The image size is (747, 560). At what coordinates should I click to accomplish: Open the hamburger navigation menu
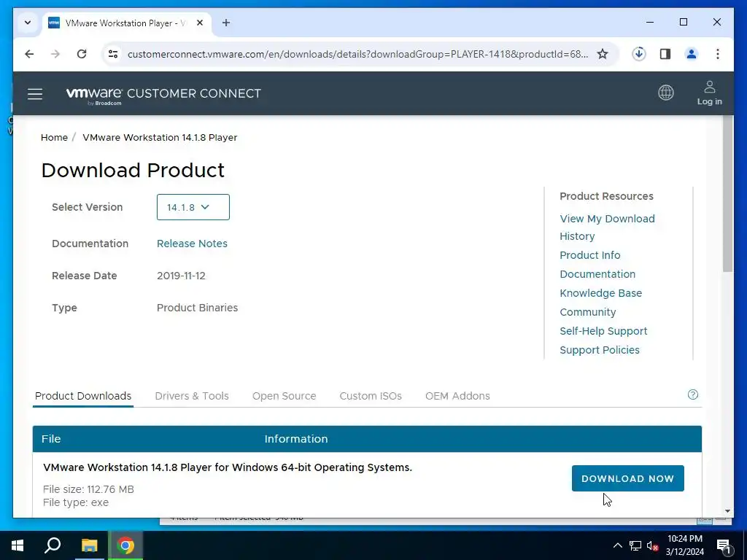pyautogui.click(x=35, y=94)
